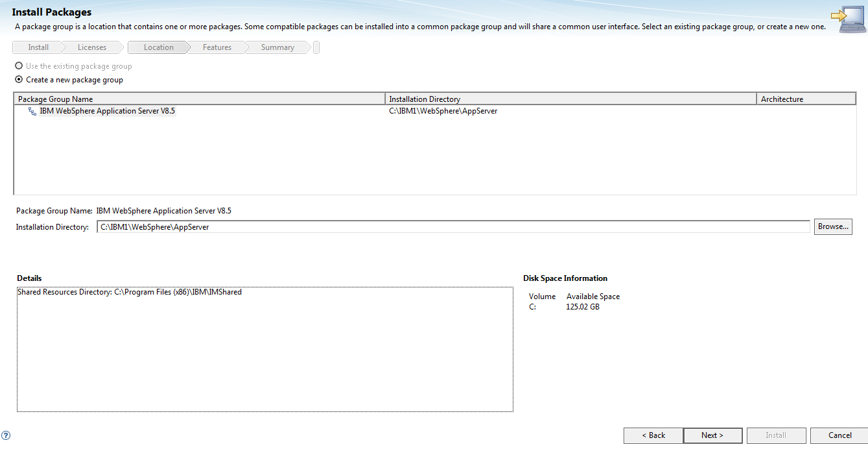The image size is (868, 449).
Task: Sort by Installation Directory column header
Action: (x=570, y=99)
